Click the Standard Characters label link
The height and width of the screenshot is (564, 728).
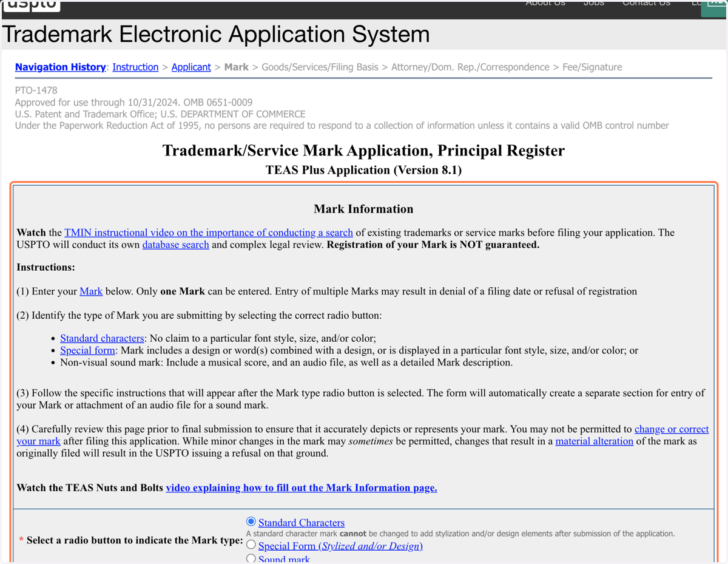[x=302, y=523]
